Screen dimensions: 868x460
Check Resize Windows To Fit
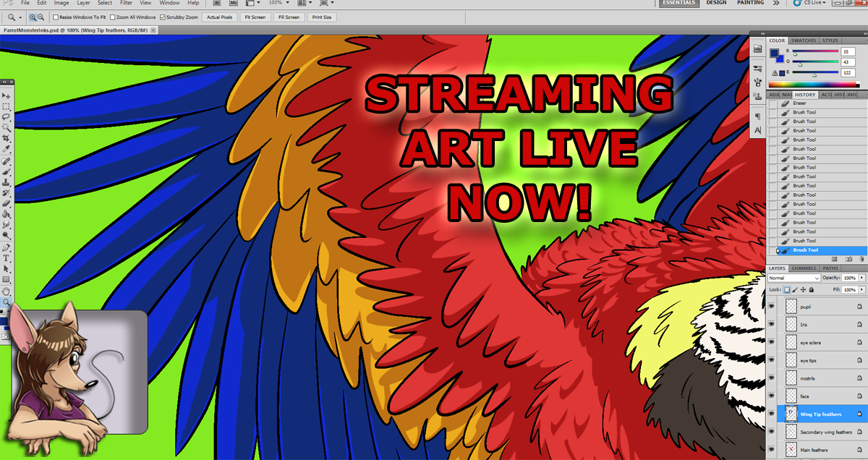point(56,17)
